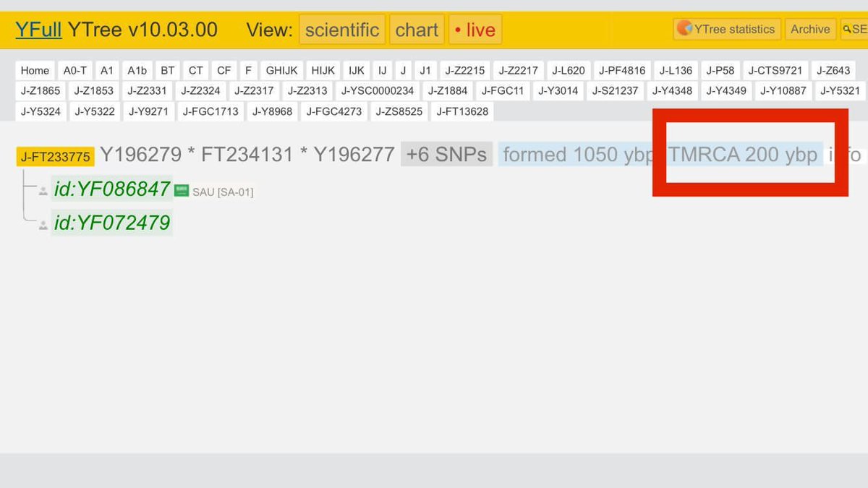Viewport: 868px width, 488px height.
Task: Navigate to IJ haplogroup
Action: click(382, 70)
